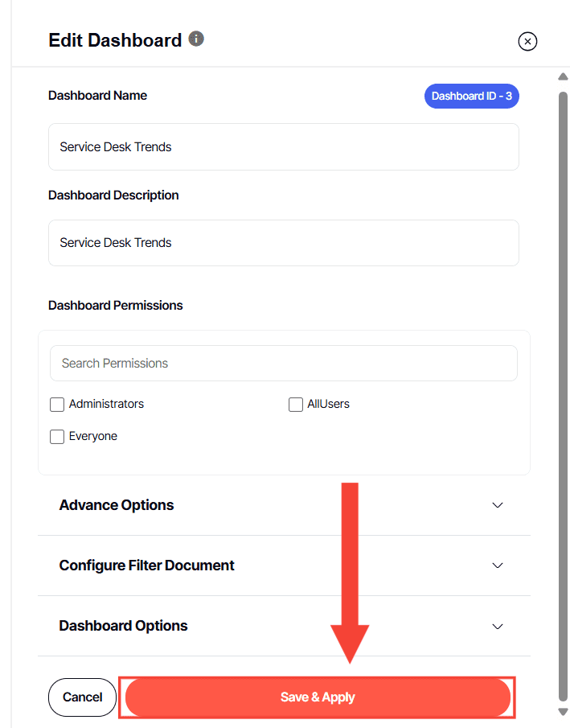
Task: Expand the Advance Options section
Action: (117, 505)
